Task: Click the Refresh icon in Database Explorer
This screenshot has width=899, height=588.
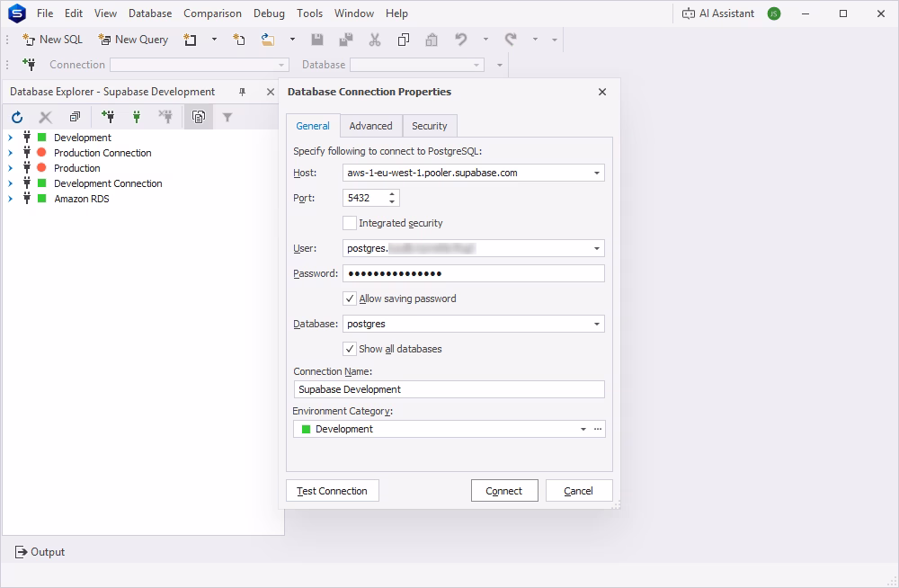Action: [x=17, y=118]
